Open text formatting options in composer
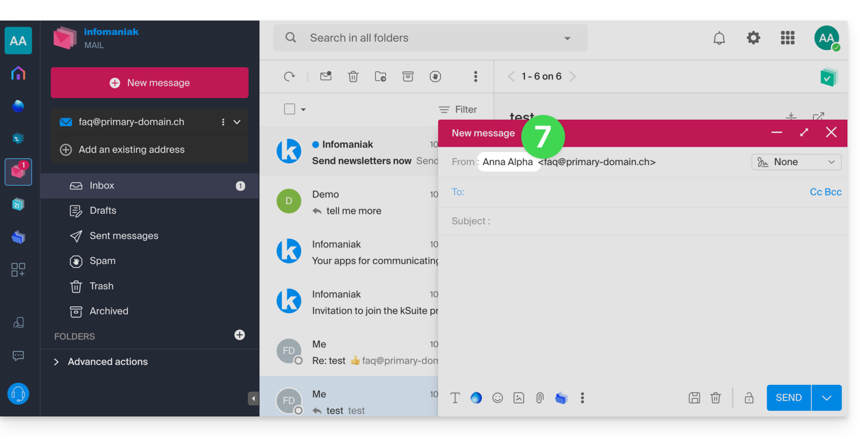868x437 pixels. pyautogui.click(x=455, y=398)
